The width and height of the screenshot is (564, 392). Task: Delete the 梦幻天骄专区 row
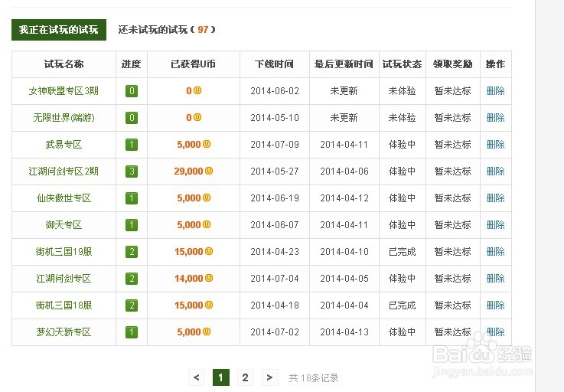pyautogui.click(x=495, y=332)
